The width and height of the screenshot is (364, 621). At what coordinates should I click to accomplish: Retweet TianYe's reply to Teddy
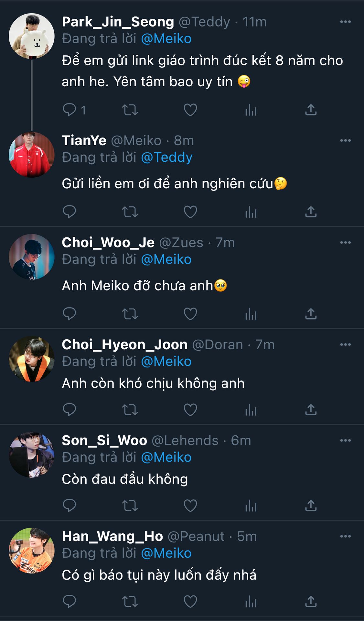(130, 212)
